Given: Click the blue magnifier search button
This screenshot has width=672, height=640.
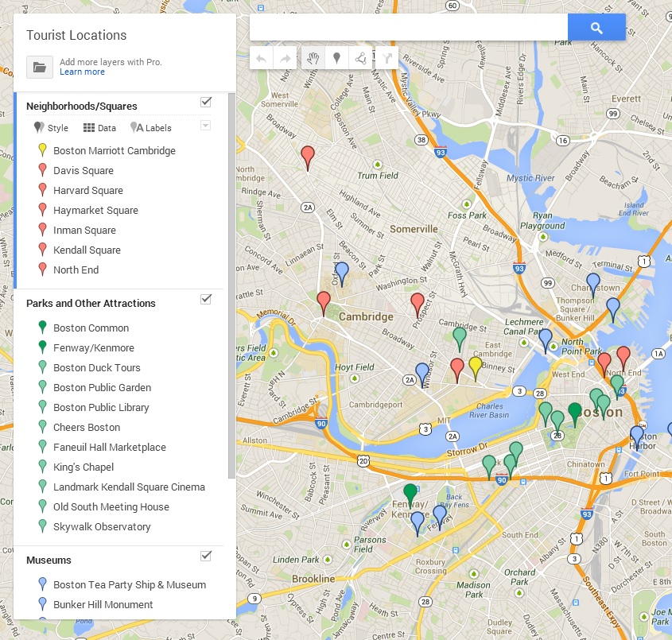Looking at the screenshot, I should pos(596,27).
